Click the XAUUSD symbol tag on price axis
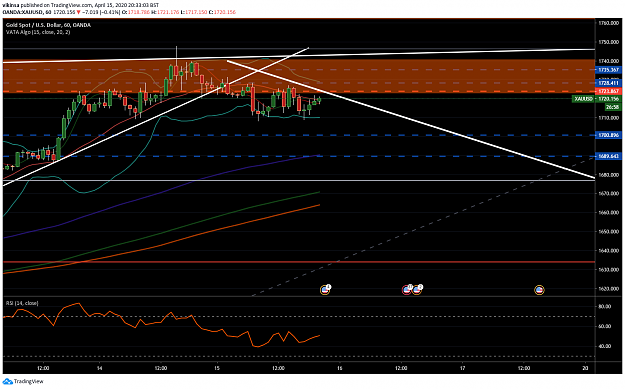625x389 pixels. (584, 99)
